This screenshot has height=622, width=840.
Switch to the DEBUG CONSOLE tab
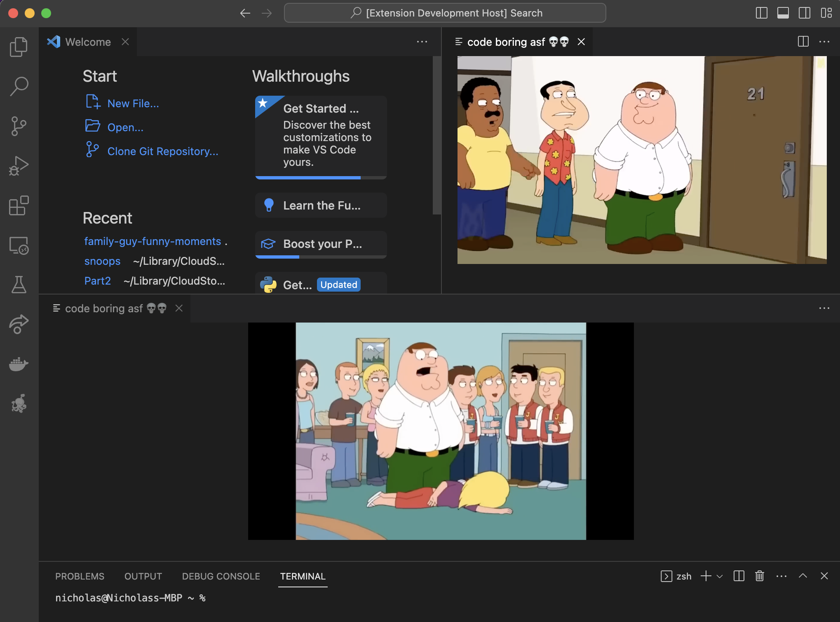tap(221, 576)
